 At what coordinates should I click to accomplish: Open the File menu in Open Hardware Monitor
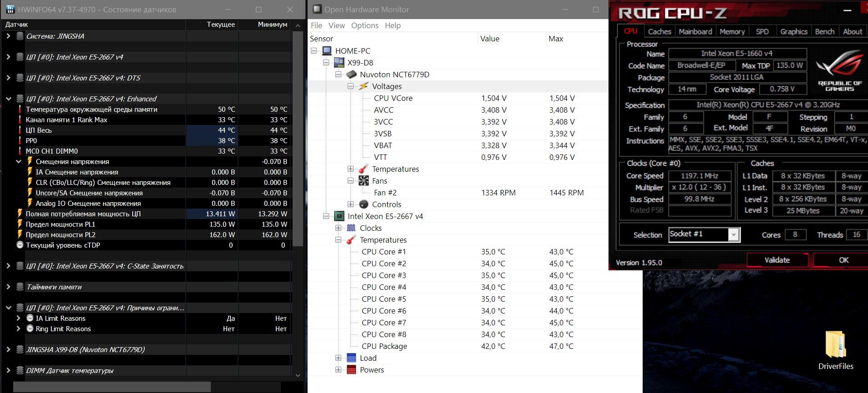point(316,25)
